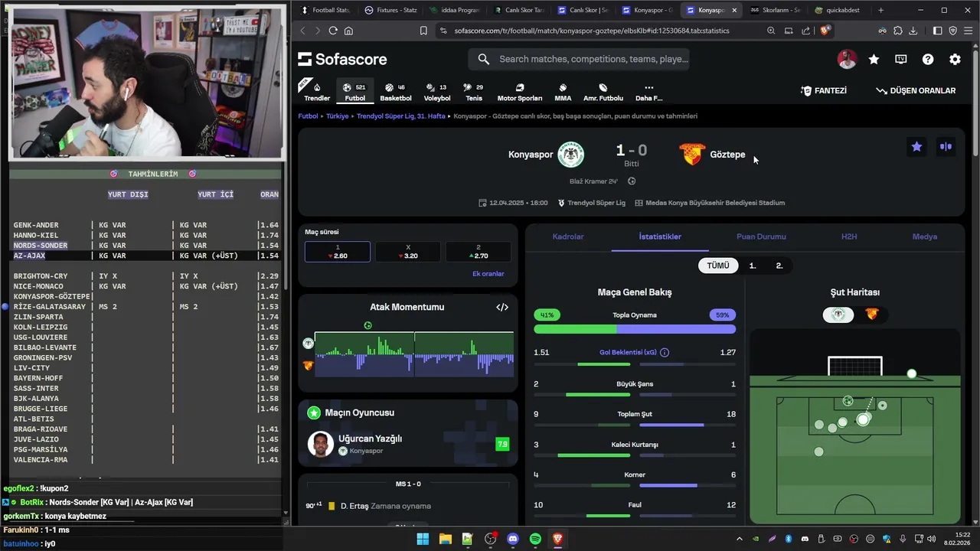Image resolution: width=980 pixels, height=551 pixels.
Task: Expand Daha Fazla sports menu
Action: pos(648,92)
